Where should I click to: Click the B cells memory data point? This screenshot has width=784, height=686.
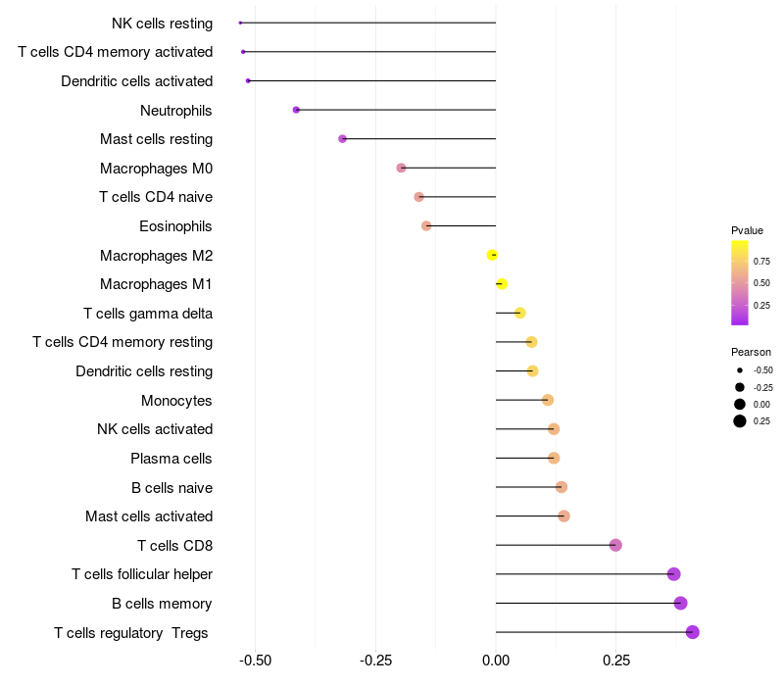point(680,603)
